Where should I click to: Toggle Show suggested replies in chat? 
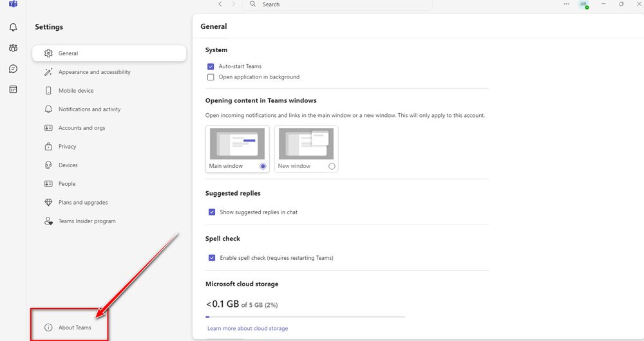212,212
